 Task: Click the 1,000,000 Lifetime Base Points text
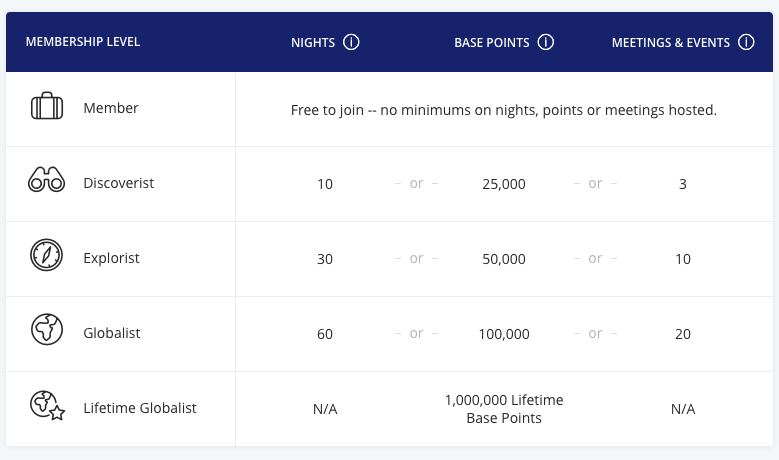(504, 409)
